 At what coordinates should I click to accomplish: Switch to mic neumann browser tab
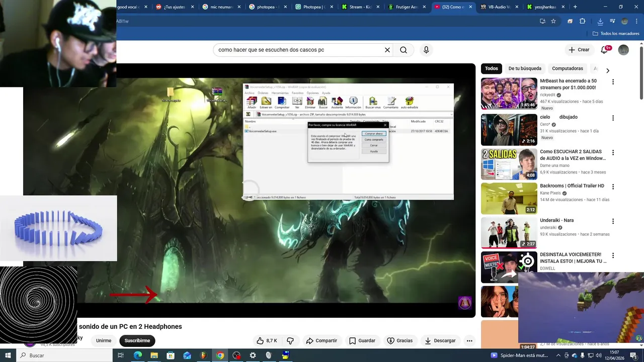(221, 7)
